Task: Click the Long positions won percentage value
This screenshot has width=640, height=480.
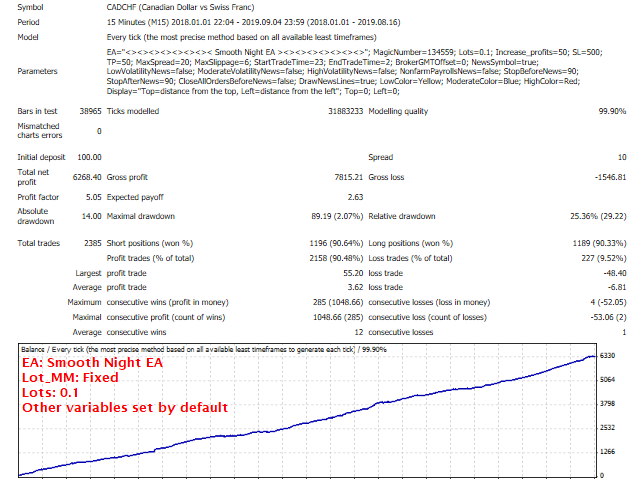Action: (599, 243)
